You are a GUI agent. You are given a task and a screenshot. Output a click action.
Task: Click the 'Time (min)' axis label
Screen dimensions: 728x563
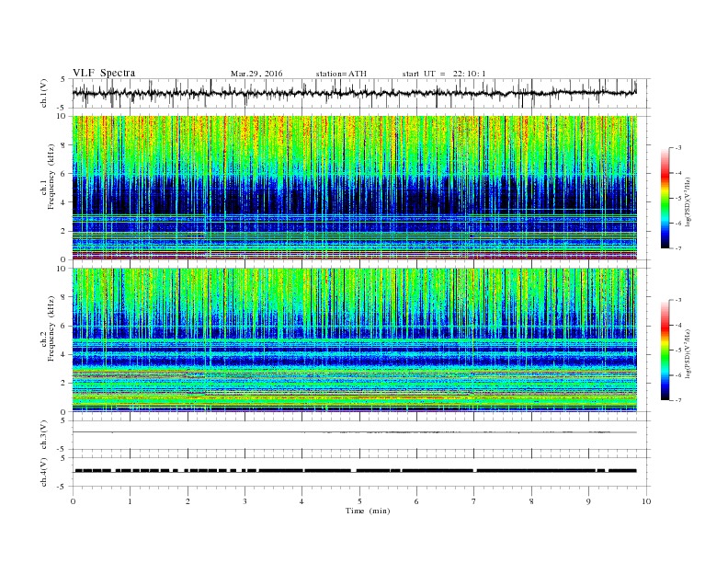pos(368,511)
